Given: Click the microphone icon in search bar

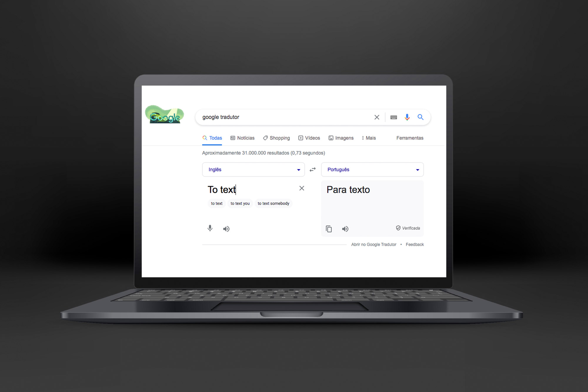Looking at the screenshot, I should click(x=406, y=117).
